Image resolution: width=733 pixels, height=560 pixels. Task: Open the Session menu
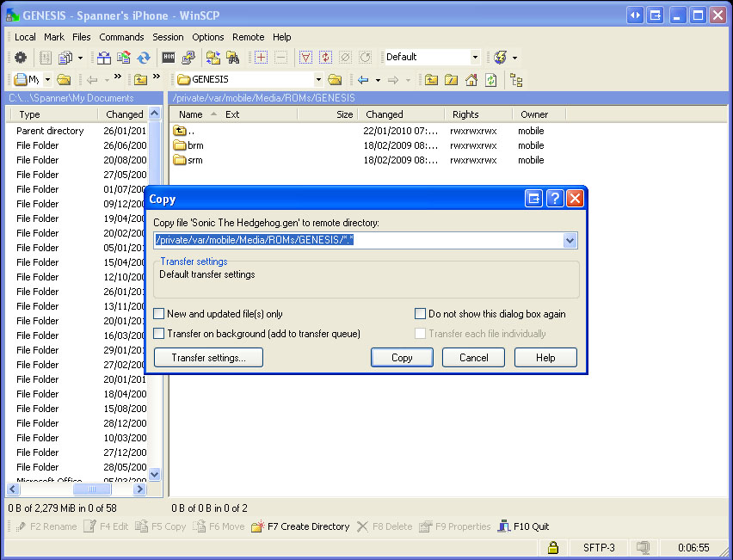point(168,37)
